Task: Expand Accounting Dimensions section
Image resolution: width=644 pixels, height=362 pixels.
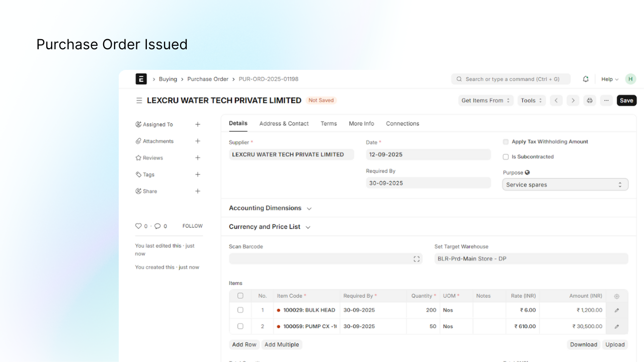Action: [x=270, y=208]
